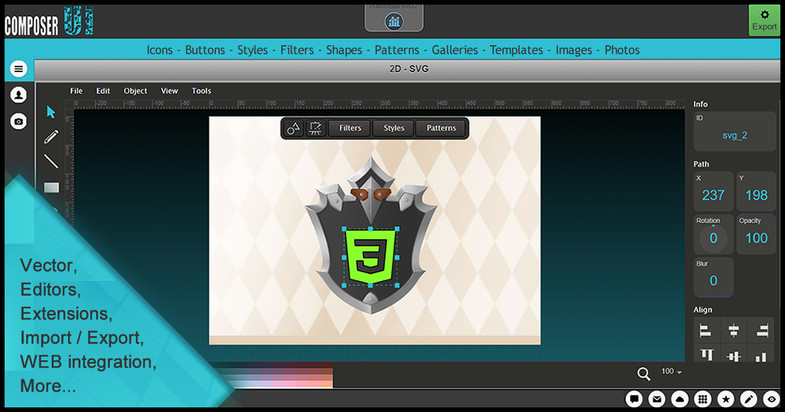Select the line tool
Viewport: 785px width, 412px height.
tap(51, 161)
